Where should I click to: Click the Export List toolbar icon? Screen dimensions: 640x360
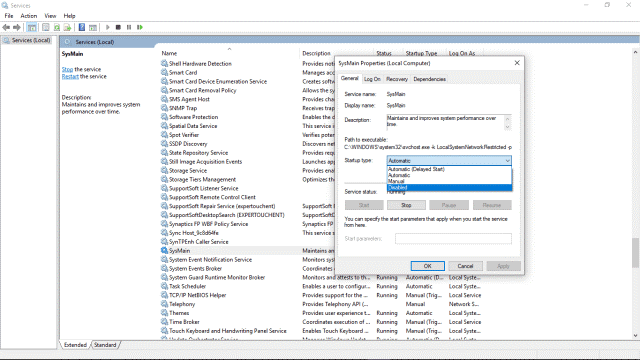click(67, 27)
